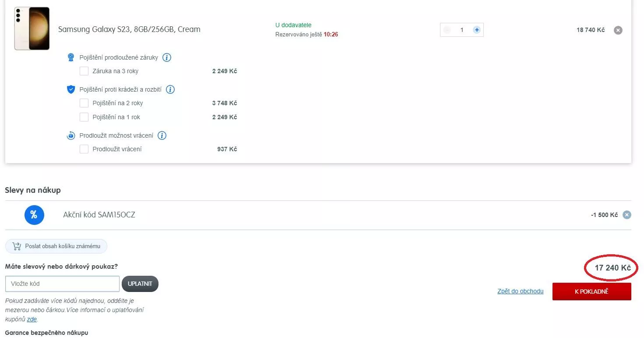This screenshot has width=644, height=338.
Task: Click the total price 17 240 Kč
Action: (x=612, y=267)
